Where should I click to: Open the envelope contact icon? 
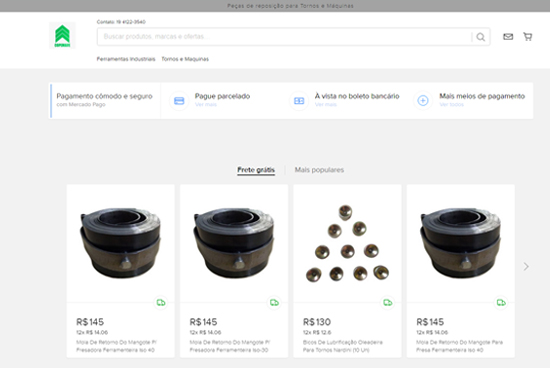[x=508, y=36]
